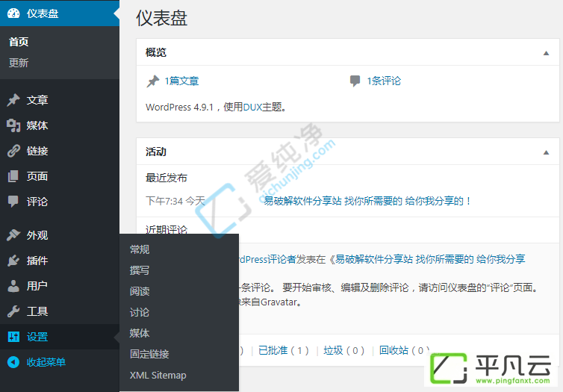Click the media icon beside 媒体
The width and height of the screenshot is (563, 392).
tap(13, 125)
